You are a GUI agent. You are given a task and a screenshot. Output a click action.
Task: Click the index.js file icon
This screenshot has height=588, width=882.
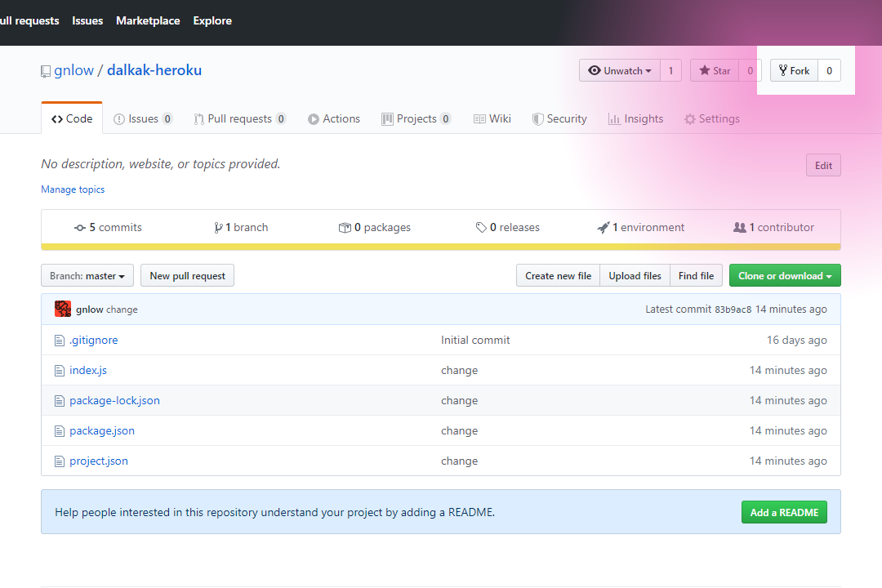[x=59, y=371]
